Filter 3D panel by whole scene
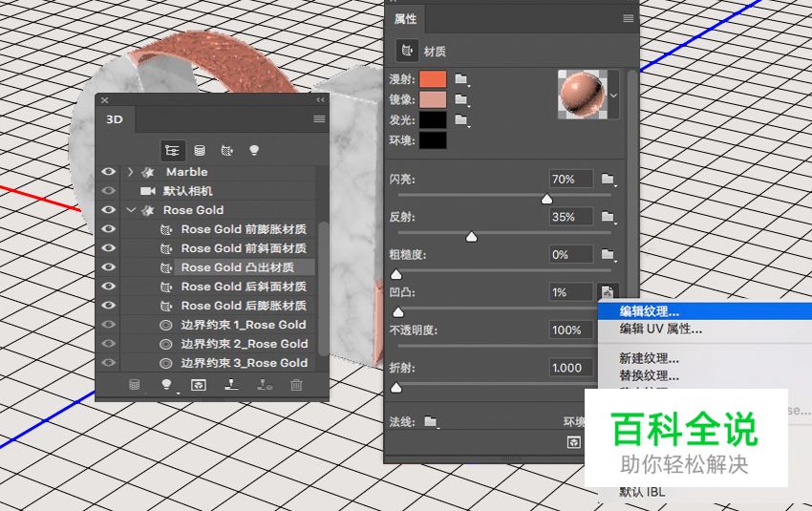The image size is (812, 511). coord(172,151)
